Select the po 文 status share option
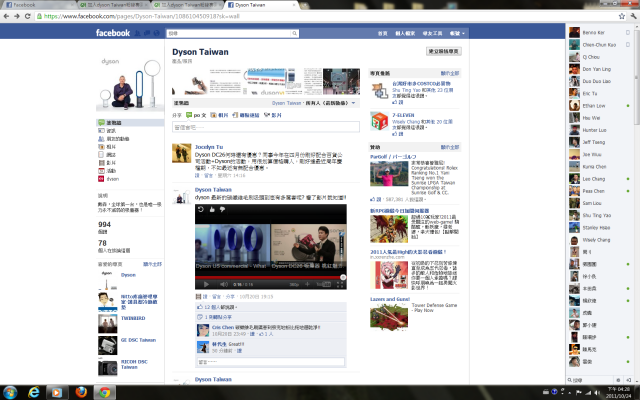640x400 pixels. click(x=196, y=115)
